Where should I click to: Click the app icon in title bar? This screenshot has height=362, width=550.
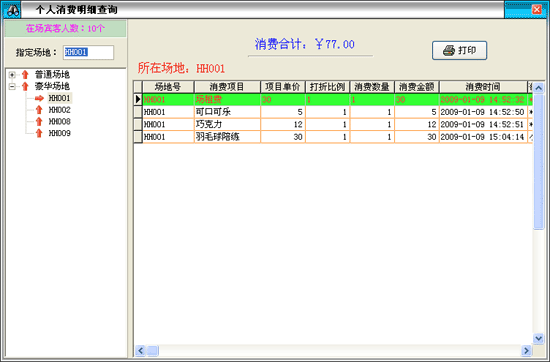13,11
